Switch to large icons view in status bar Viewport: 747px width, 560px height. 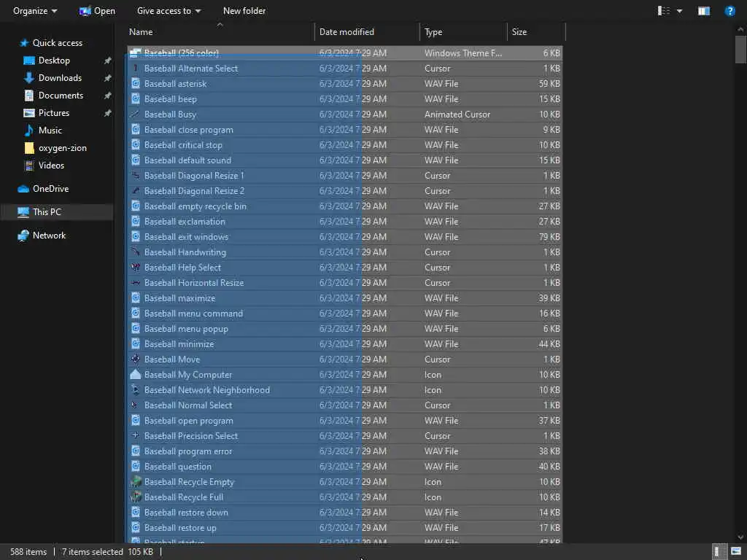[736, 551]
